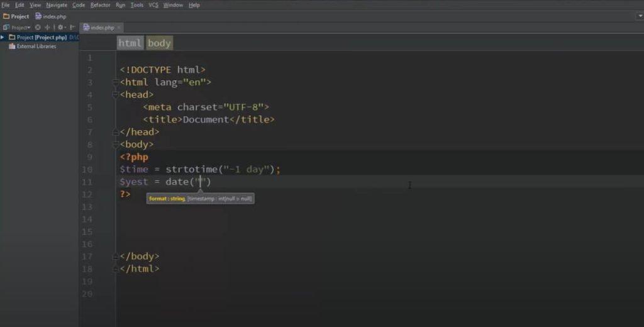This screenshot has width=644, height=327.
Task: Click the ?> closing PHP tag
Action: coord(125,194)
